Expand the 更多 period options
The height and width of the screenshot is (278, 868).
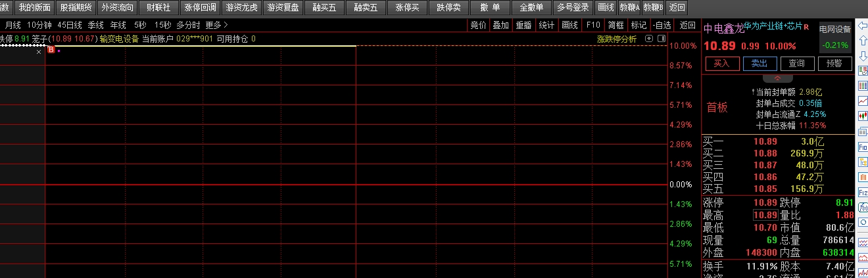[217, 25]
